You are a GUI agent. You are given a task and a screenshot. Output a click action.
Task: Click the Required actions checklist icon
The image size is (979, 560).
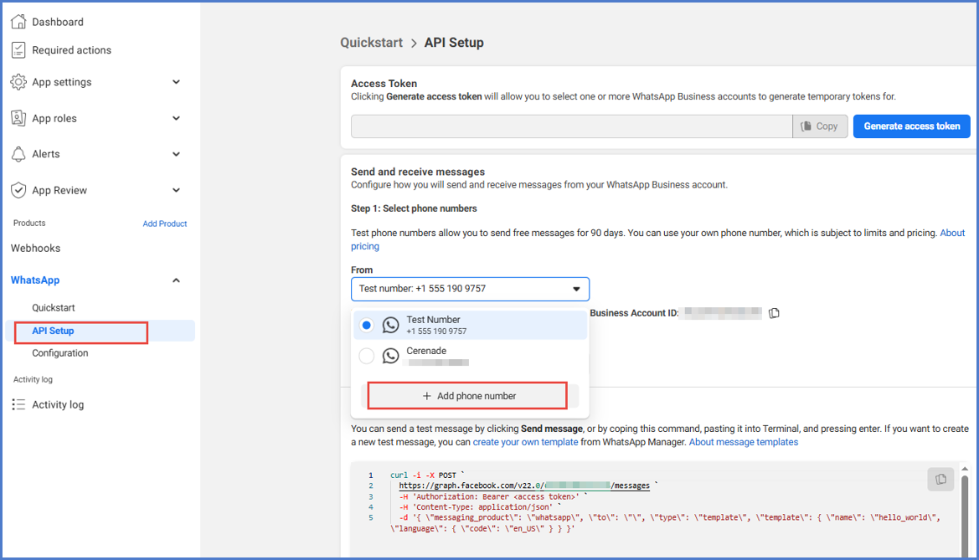point(18,50)
